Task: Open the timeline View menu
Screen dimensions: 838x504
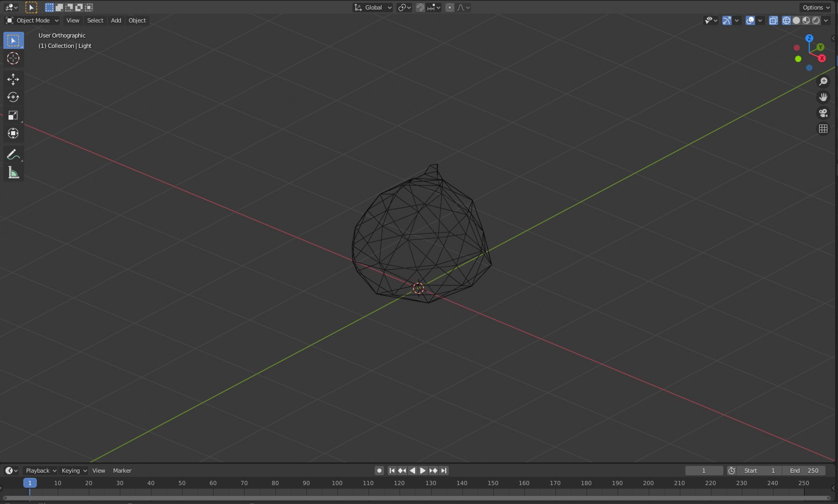Action: point(99,470)
